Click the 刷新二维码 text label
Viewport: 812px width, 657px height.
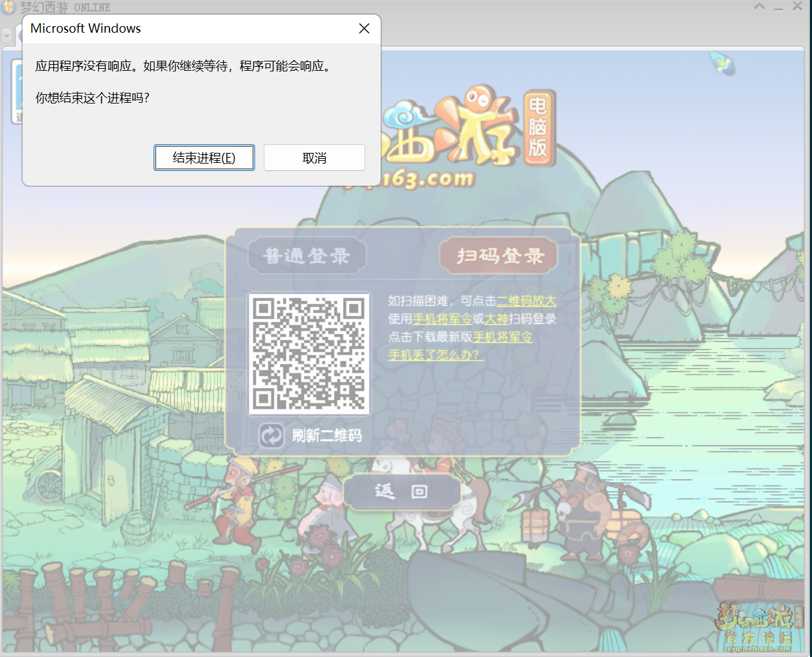click(327, 436)
